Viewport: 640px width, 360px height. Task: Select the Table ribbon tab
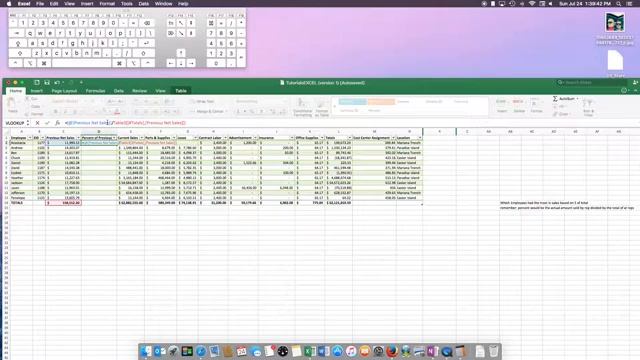(x=181, y=91)
